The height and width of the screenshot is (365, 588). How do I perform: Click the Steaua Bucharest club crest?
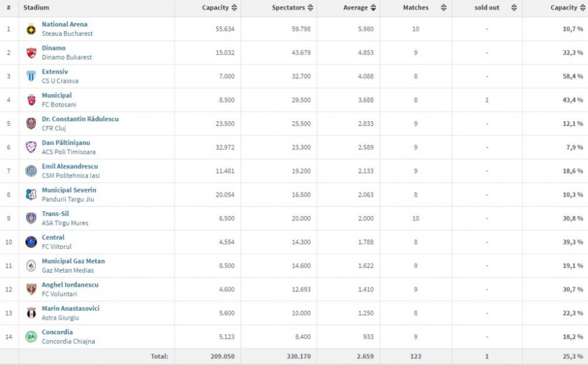click(31, 29)
